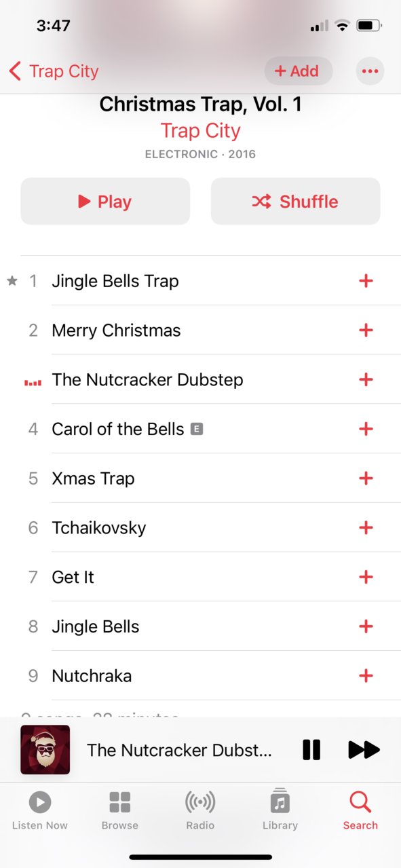
Task: Open now playing from Santa album artwork
Action: coord(45,750)
